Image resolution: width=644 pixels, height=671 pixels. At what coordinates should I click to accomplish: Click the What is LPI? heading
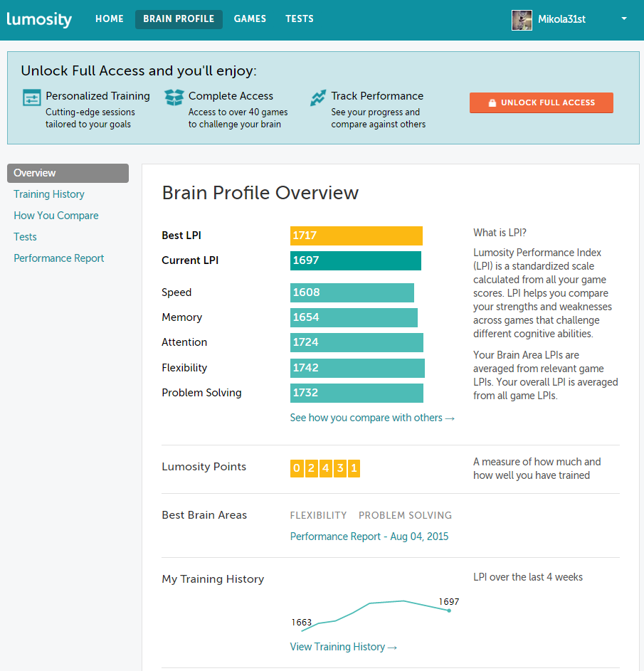(500, 233)
